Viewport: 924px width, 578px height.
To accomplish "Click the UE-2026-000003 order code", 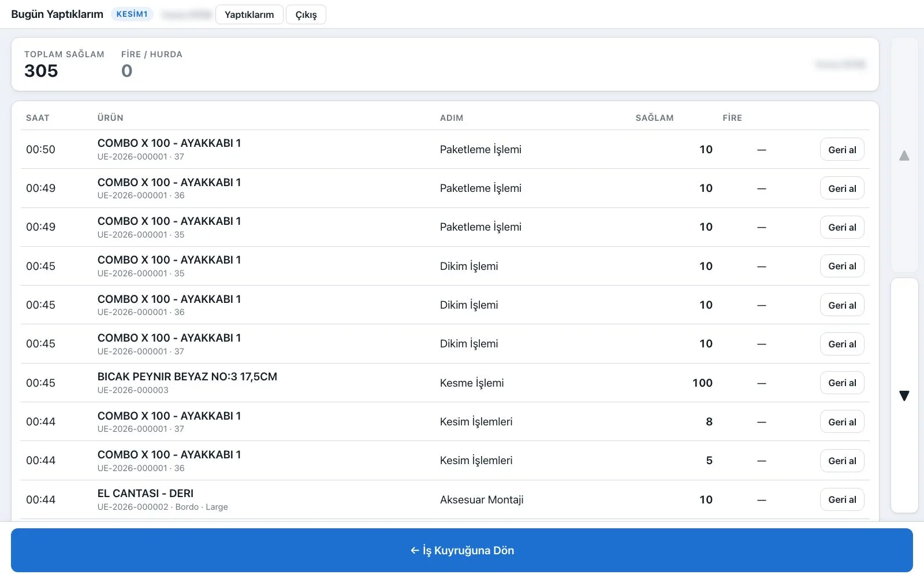I will point(133,390).
